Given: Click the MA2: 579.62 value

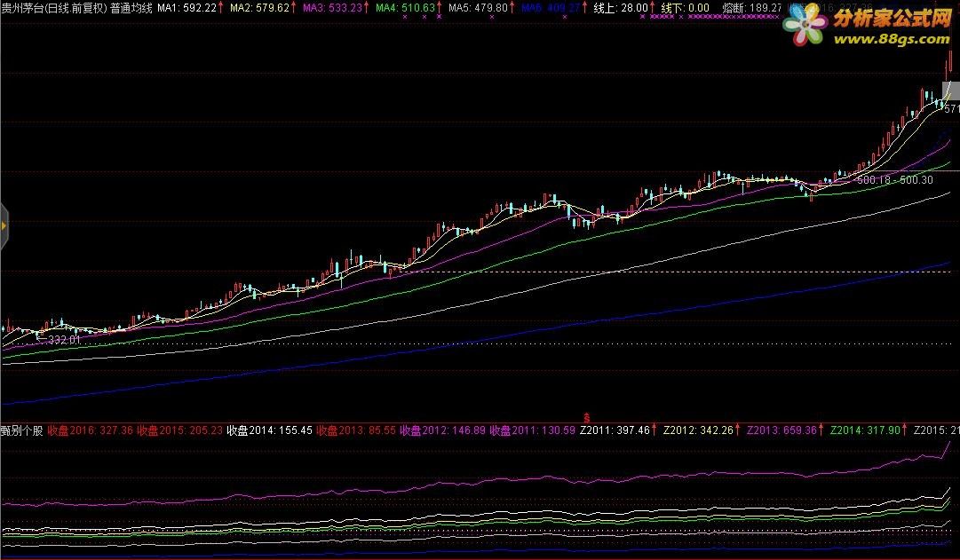Looking at the screenshot, I should click(x=259, y=8).
